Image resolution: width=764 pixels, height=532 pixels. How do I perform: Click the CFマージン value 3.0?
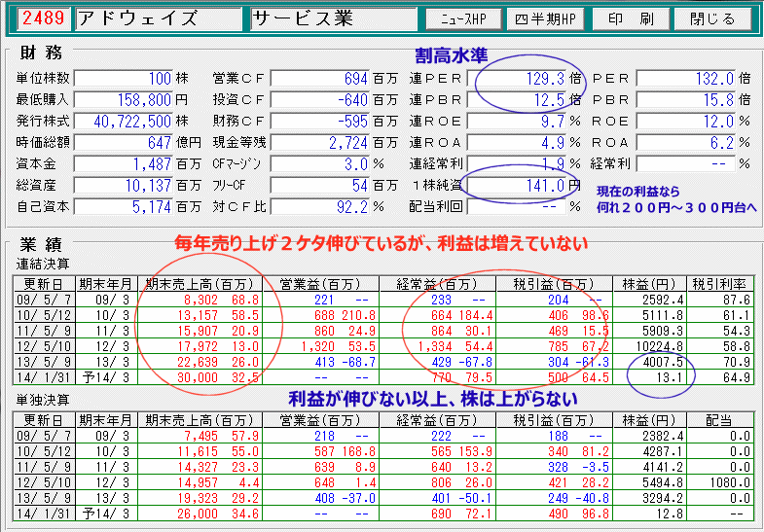[x=319, y=164]
